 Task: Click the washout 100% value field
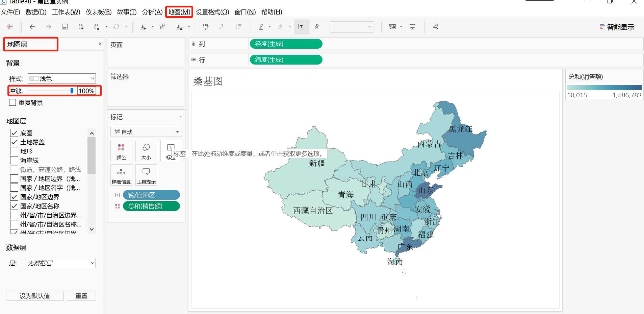87,91
